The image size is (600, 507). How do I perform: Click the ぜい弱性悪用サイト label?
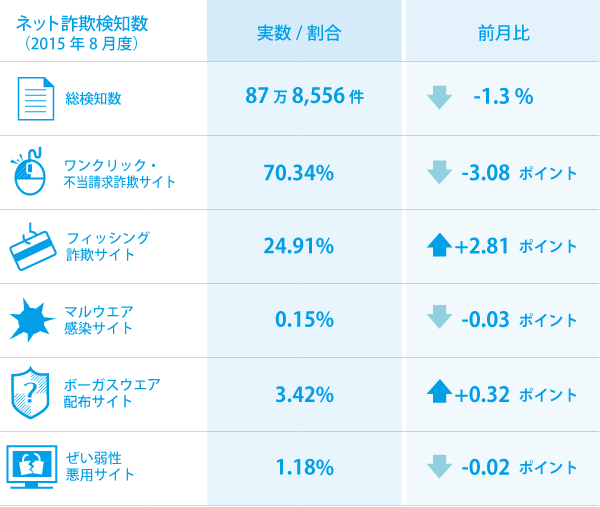(99, 466)
